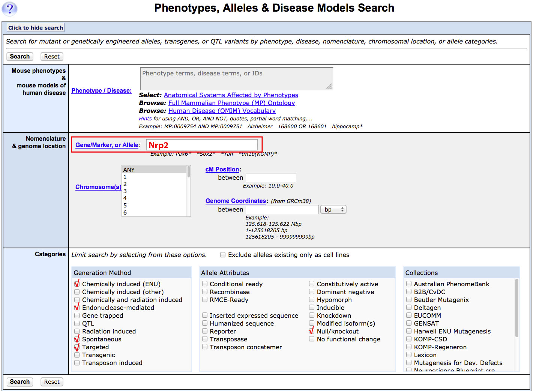Check Dominant negative attribute
This screenshot has height=392, width=533.
[x=312, y=292]
